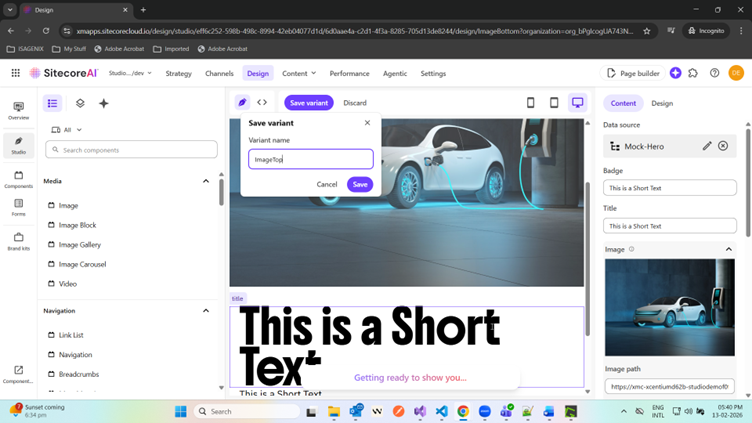The image size is (752, 423).
Task: Open File Explorer from the taskbar
Action: [334, 411]
